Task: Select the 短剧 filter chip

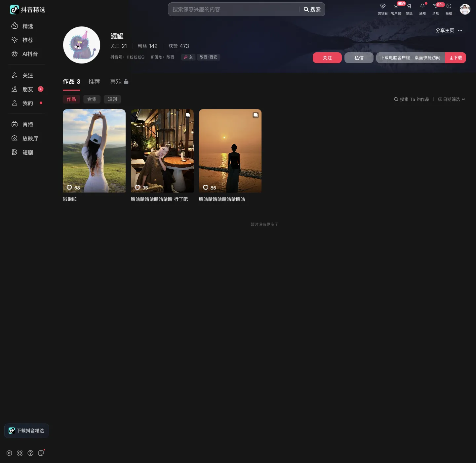Action: [x=112, y=99]
